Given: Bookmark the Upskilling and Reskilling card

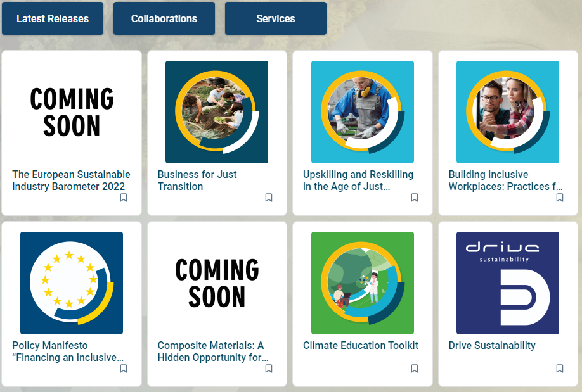Looking at the screenshot, I should (415, 198).
